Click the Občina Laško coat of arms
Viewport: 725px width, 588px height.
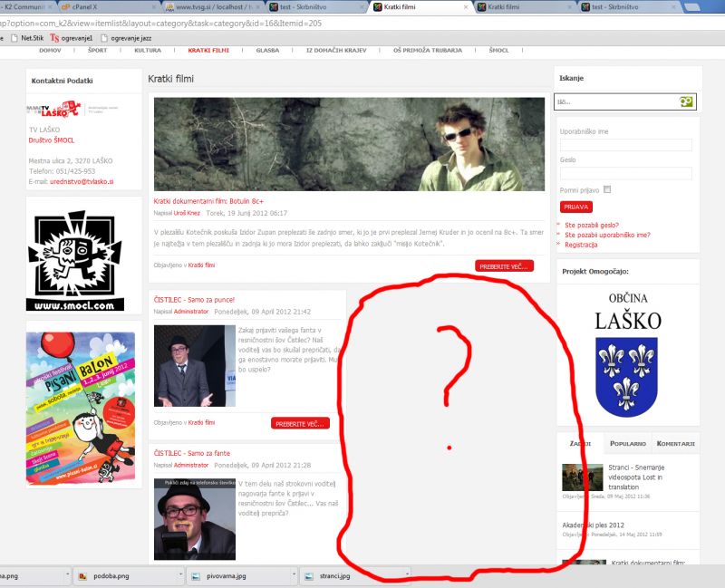(626, 377)
